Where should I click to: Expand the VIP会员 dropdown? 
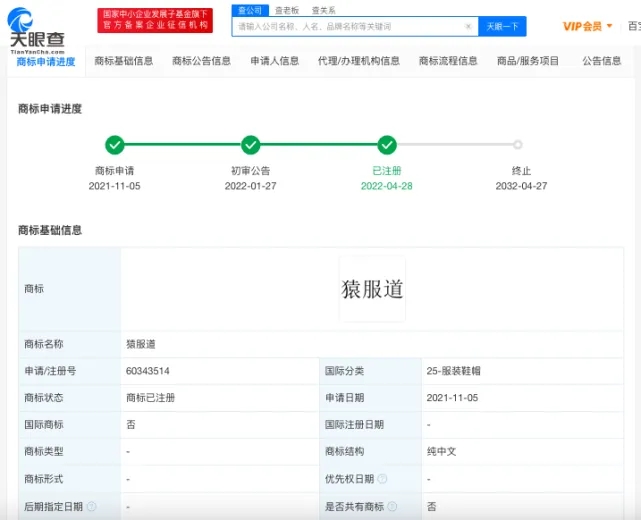tap(587, 27)
